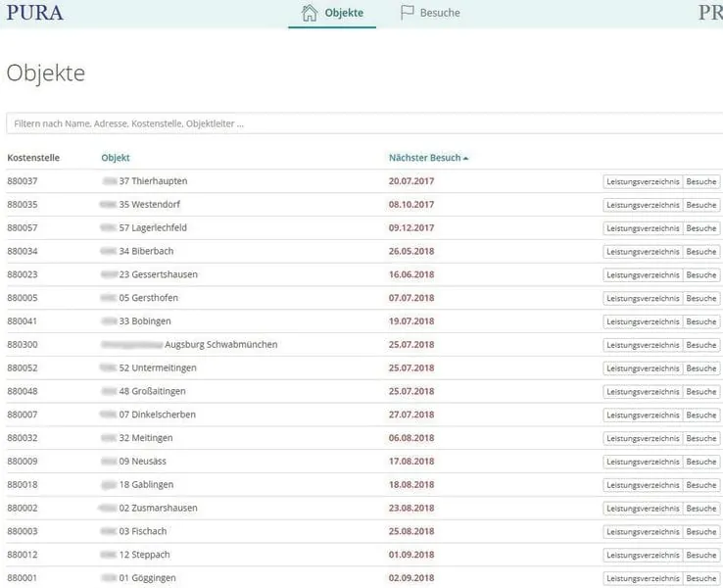Open Leistungsverzeichnis for 01 Göggingen
The image size is (723, 588).
point(642,579)
